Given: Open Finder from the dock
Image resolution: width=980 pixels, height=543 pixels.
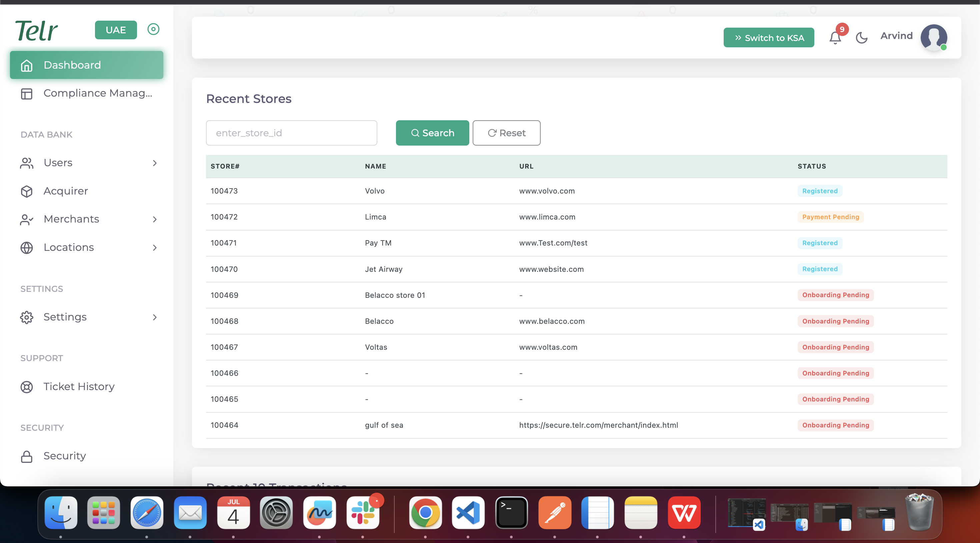Looking at the screenshot, I should pos(61,513).
